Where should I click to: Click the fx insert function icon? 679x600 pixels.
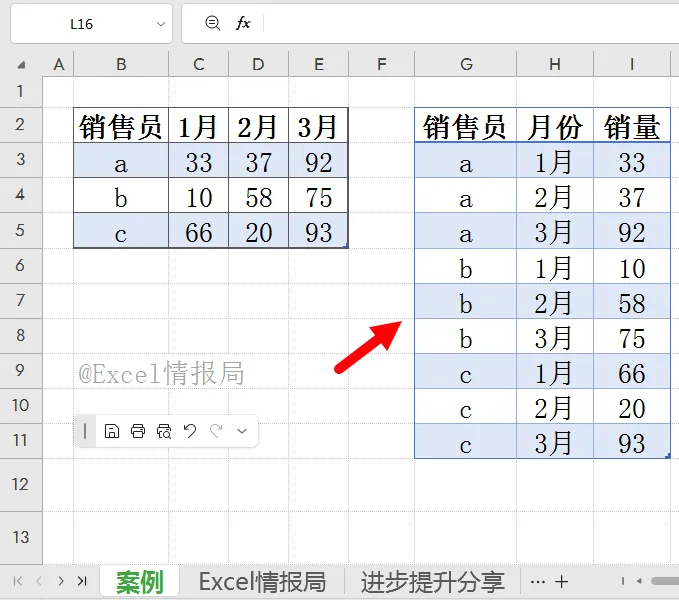pos(243,23)
